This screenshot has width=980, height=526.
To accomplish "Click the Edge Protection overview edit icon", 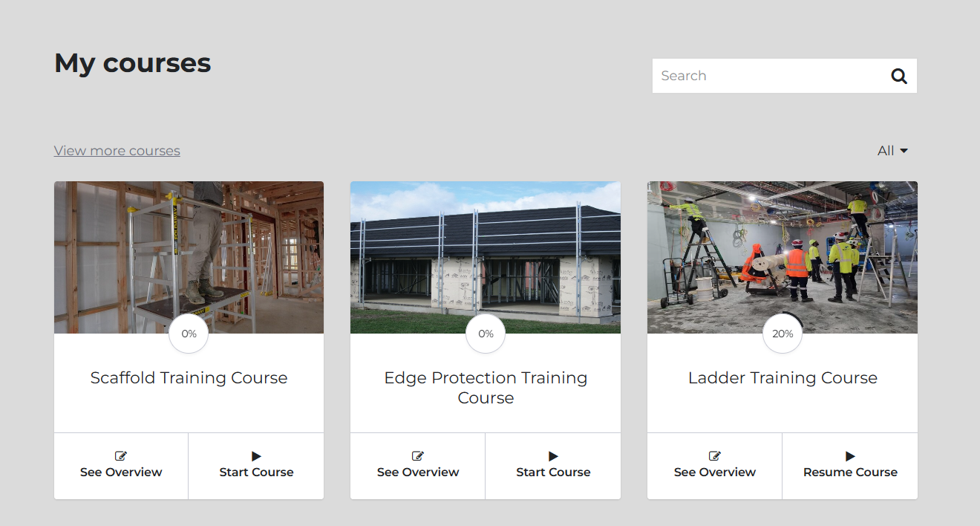I will coord(418,456).
